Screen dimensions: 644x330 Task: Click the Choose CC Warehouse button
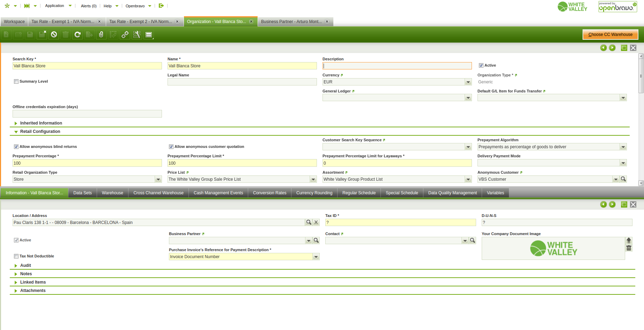coord(610,35)
